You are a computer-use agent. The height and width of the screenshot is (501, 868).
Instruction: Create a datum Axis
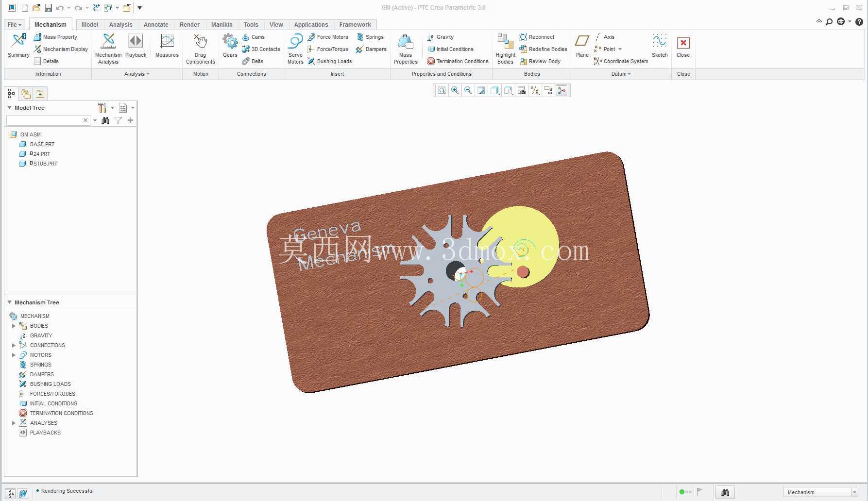[x=604, y=37]
